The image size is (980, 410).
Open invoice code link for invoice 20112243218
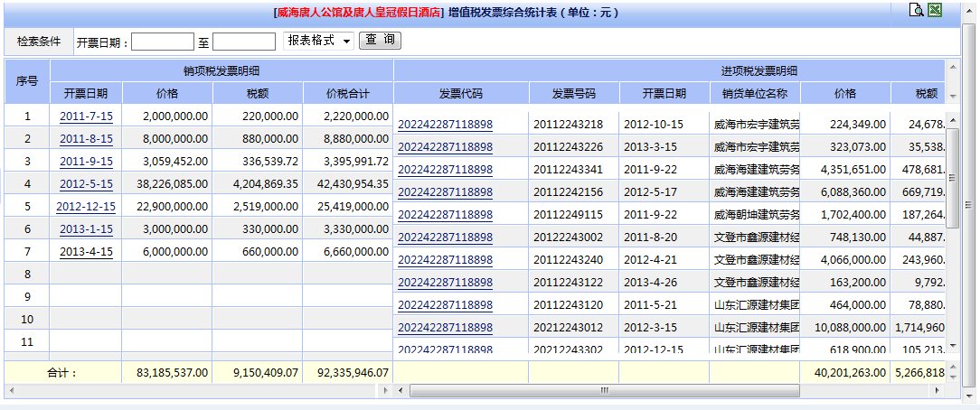tap(445, 125)
